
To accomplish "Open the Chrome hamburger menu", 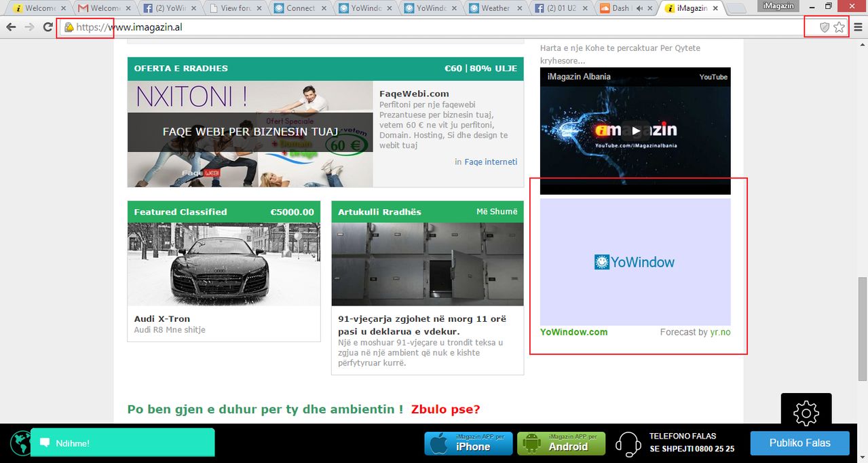I will tap(858, 27).
